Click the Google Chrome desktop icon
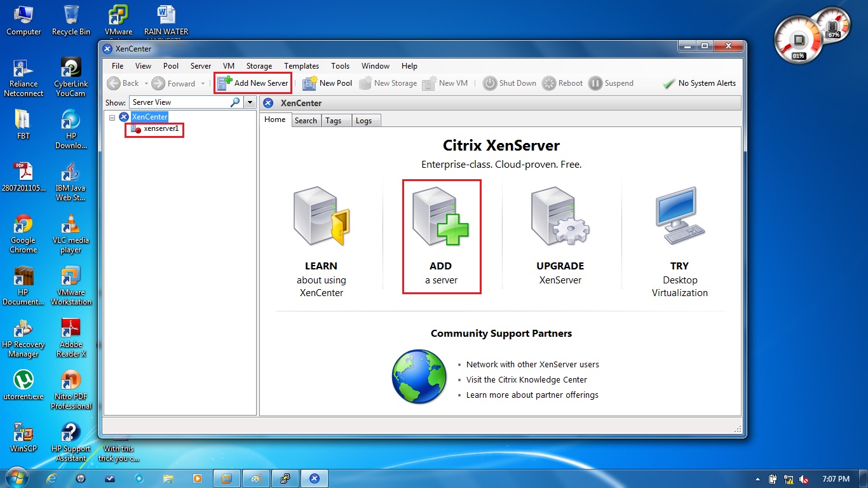Screen dimensions: 868x488 pyautogui.click(x=24, y=234)
